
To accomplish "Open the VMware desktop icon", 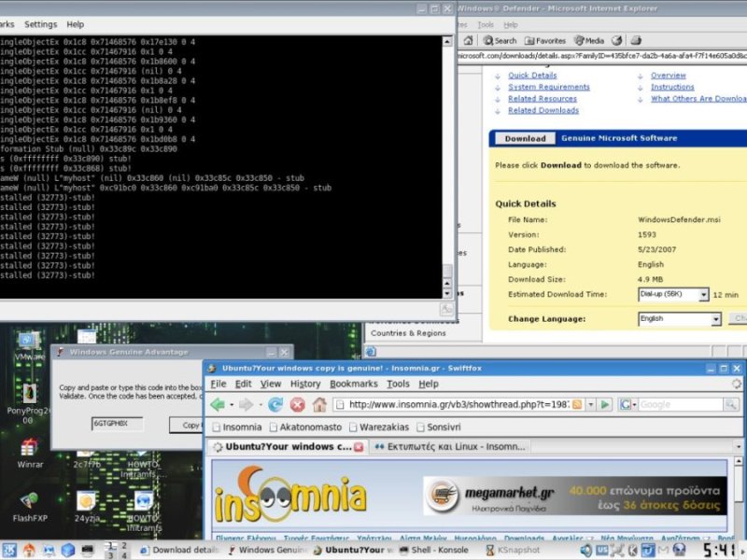I will (x=29, y=345).
